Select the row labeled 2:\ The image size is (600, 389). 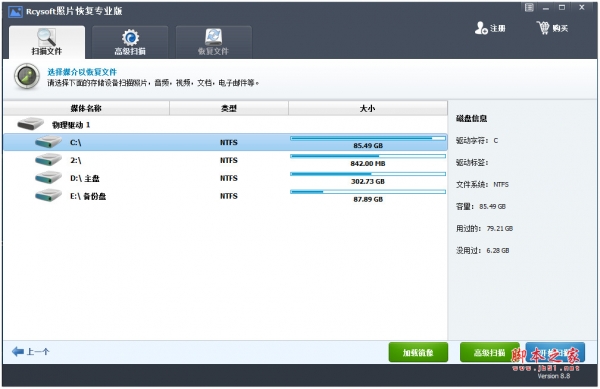click(225, 160)
